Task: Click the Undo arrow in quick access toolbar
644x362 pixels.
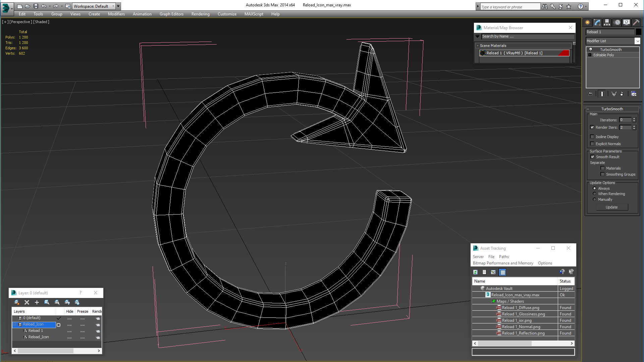Action: pos(44,6)
